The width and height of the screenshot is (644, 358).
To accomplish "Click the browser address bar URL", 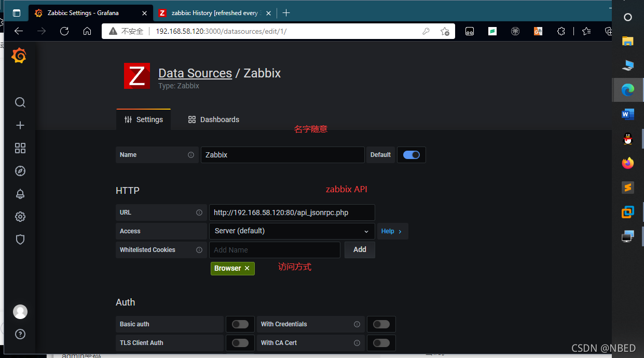I will 221,31.
